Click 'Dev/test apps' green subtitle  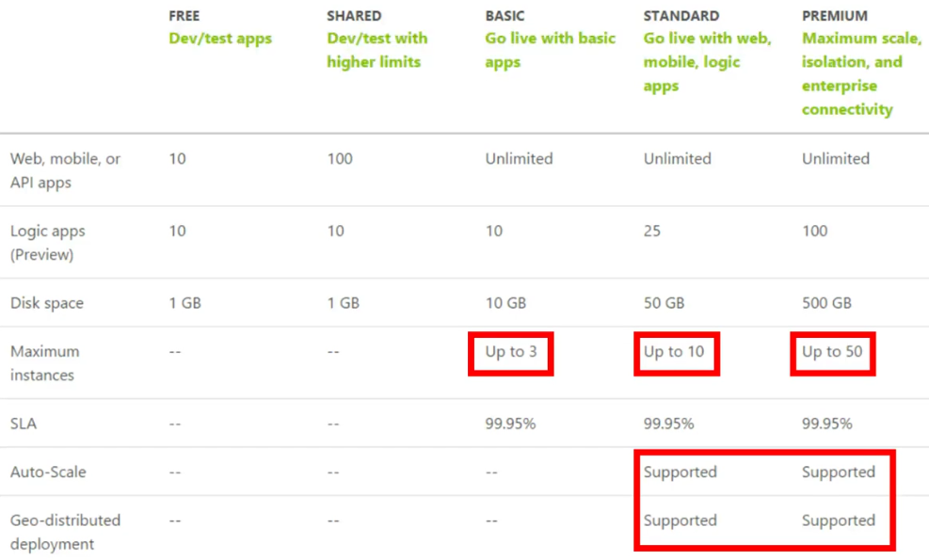click(x=220, y=39)
